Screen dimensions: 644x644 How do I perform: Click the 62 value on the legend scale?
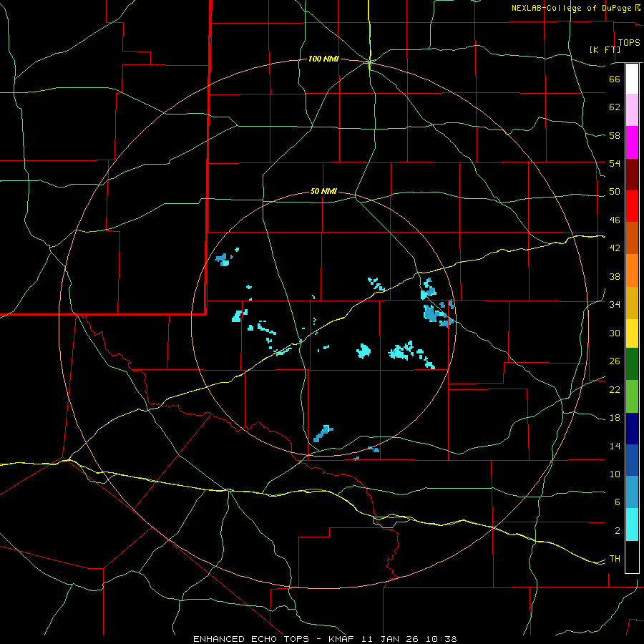click(615, 107)
